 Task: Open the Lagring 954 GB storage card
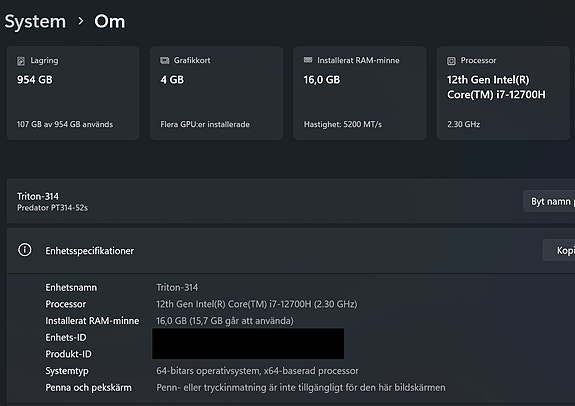[73, 93]
